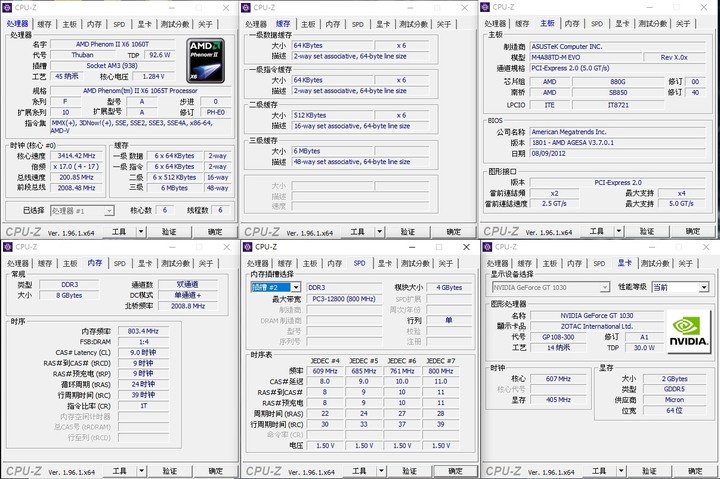Switch to SPD tab in the DDR3 timings window
Viewport: 720px width, 479px height.
click(120, 263)
